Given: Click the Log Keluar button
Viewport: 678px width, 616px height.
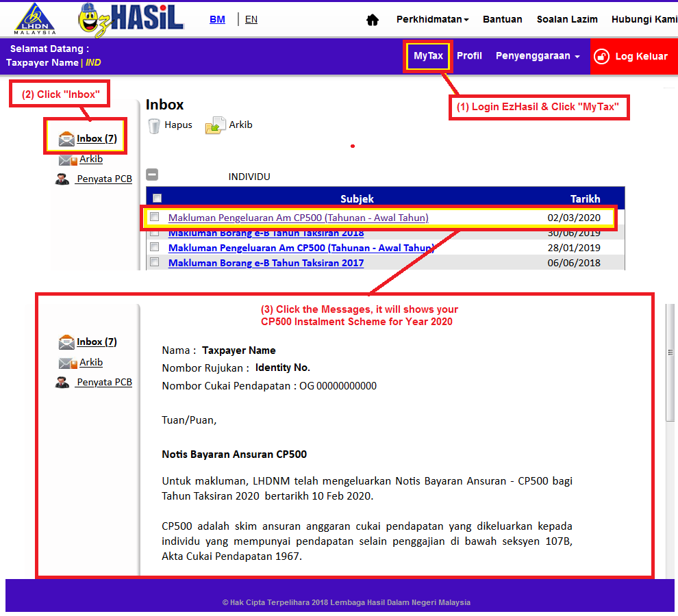Looking at the screenshot, I should (x=634, y=56).
